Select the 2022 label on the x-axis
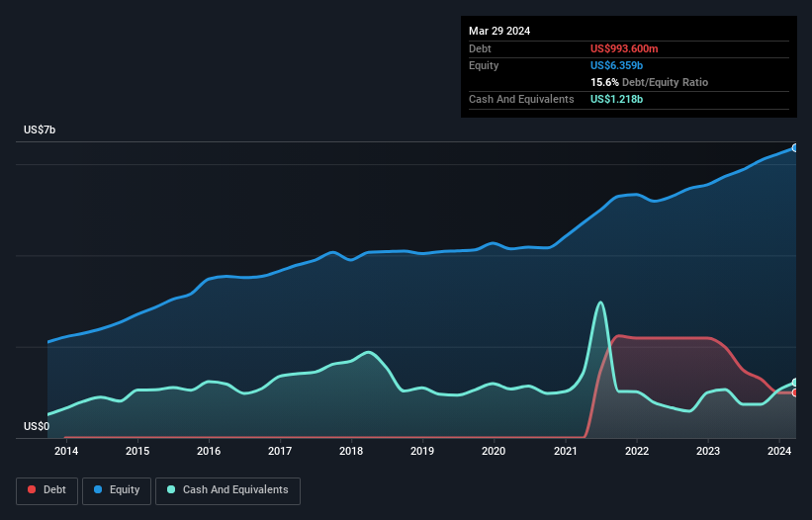Screen dimensions: 812x520 637,451
